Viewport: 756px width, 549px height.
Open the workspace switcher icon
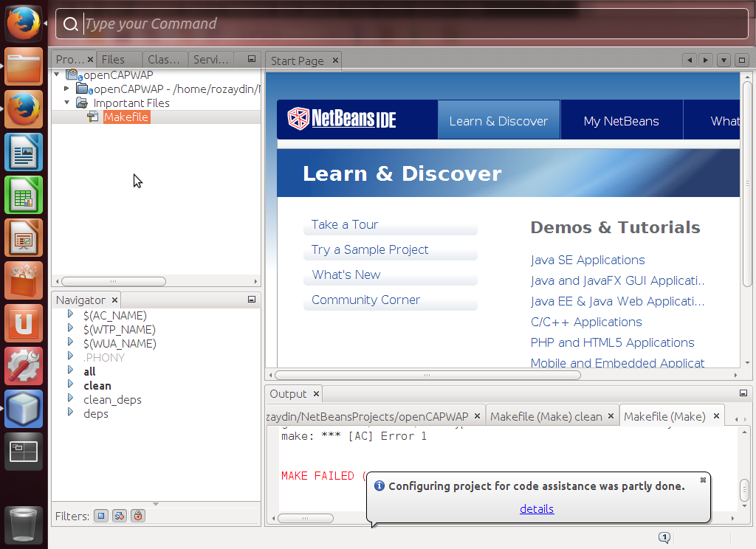point(23,452)
